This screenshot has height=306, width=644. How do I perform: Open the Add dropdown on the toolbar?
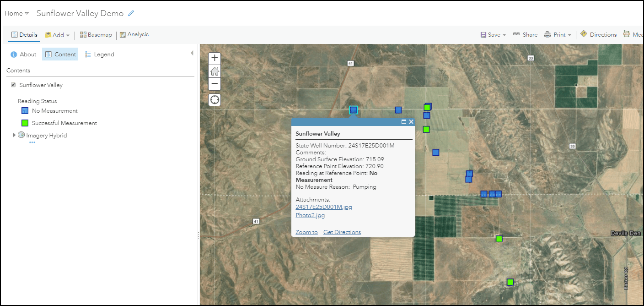[x=57, y=34]
